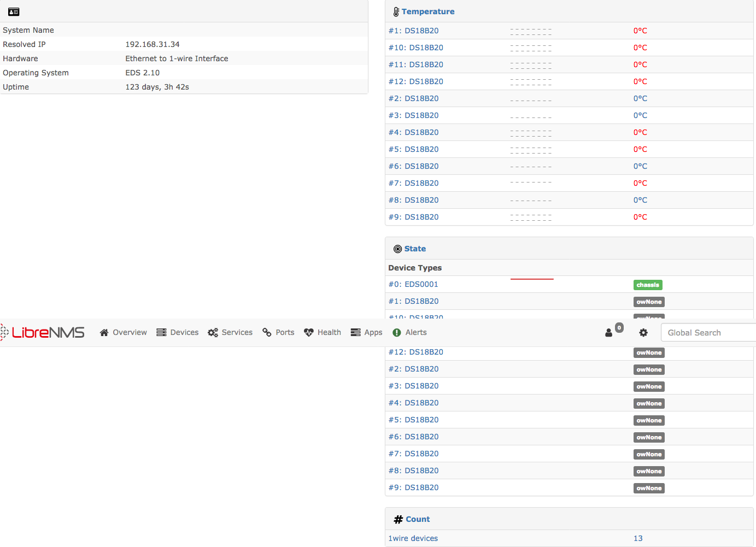Open the Ports menu
This screenshot has width=756, height=547.
[x=278, y=332]
